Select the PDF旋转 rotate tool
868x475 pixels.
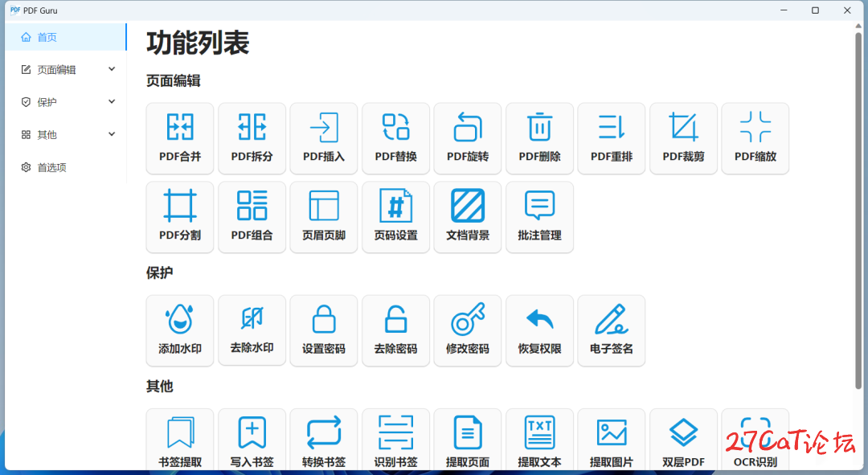[x=468, y=138]
